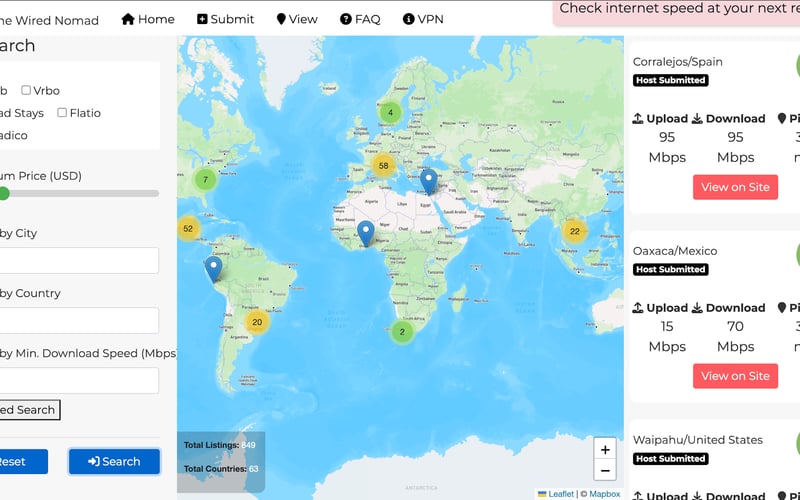The width and height of the screenshot is (800, 500).
Task: Open the Mapbox attribution link
Action: [x=605, y=494]
